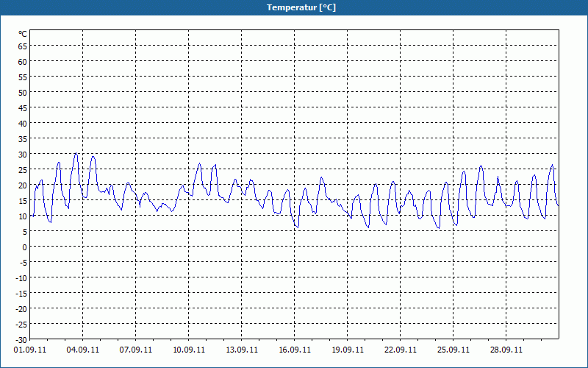Screen dimensions: 588x368
Task: Click the 15 y-axis label
Action: point(23,200)
